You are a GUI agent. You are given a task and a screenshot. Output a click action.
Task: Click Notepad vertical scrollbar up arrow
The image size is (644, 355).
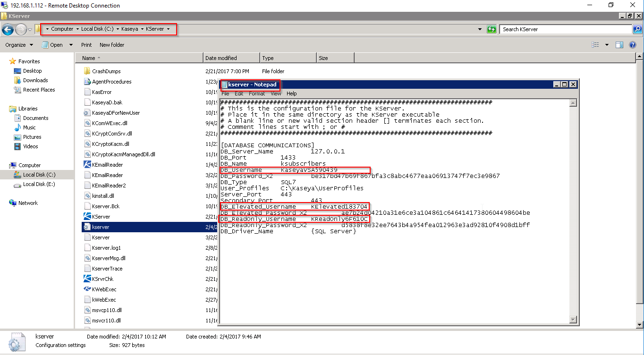pyautogui.click(x=573, y=103)
